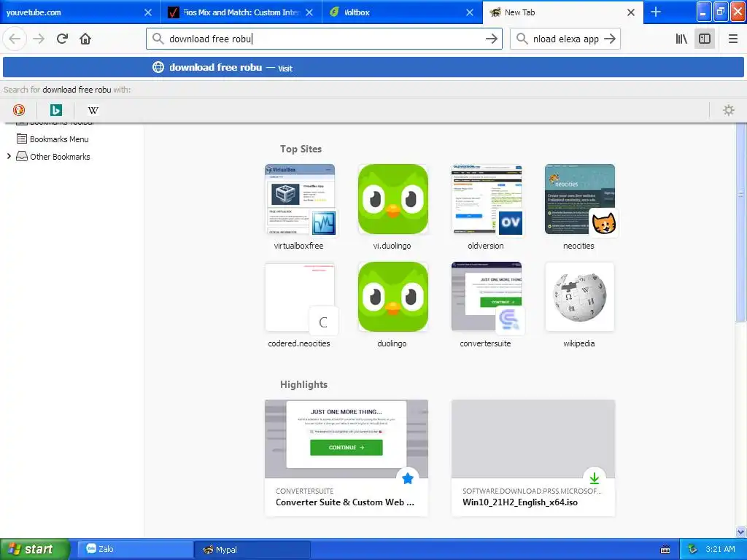Open Win10_21H2_English_x64.iso highlight card
747x560 pixels.
[533, 458]
